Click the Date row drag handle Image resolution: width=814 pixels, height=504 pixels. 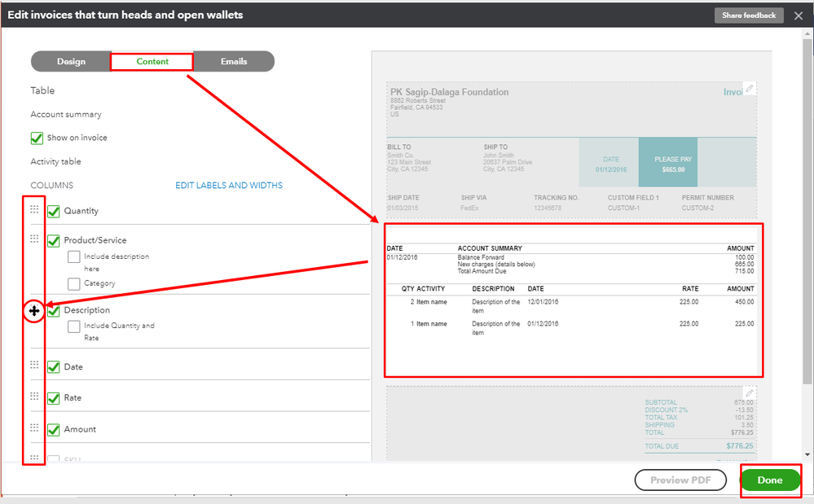point(34,365)
